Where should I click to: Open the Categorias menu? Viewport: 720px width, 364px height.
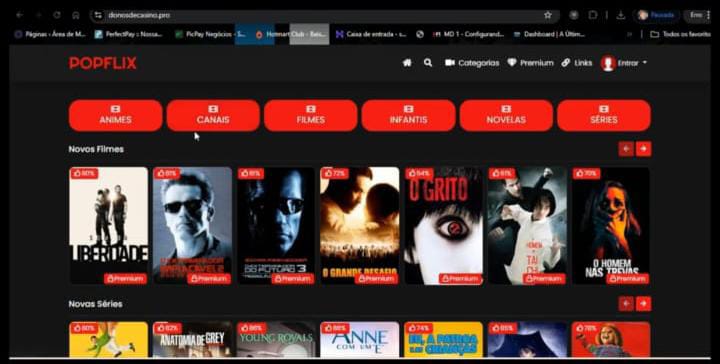pos(472,63)
